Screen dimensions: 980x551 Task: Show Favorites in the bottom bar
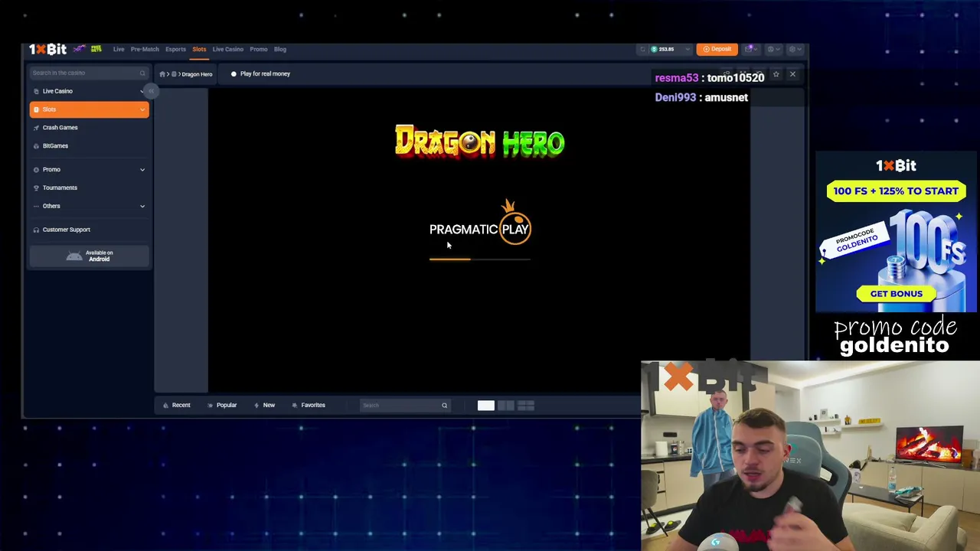[309, 405]
